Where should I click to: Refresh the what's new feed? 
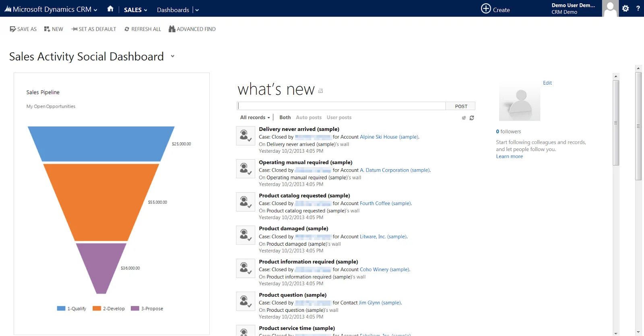[x=472, y=118]
